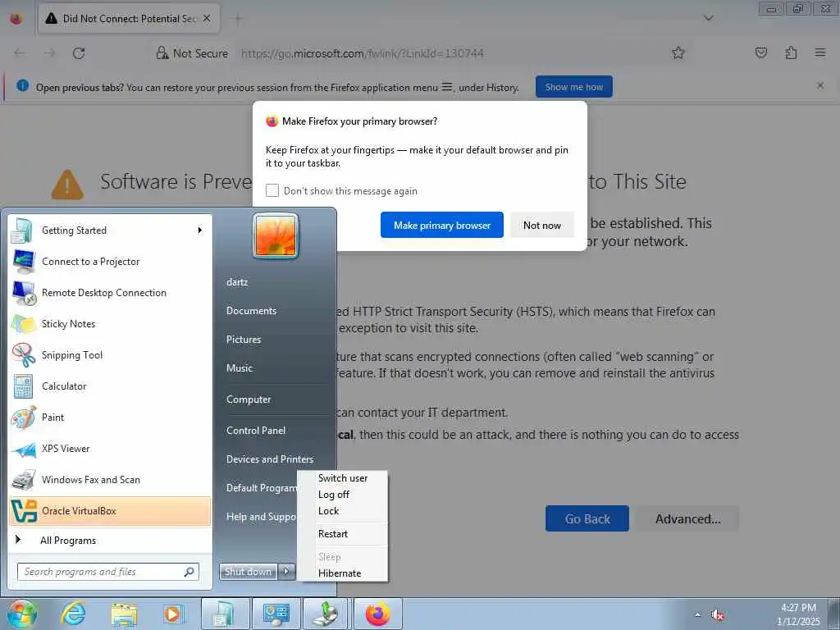Open the Firefox hamburger application menu
Viewport: 840px width, 630px height.
pyautogui.click(x=820, y=52)
